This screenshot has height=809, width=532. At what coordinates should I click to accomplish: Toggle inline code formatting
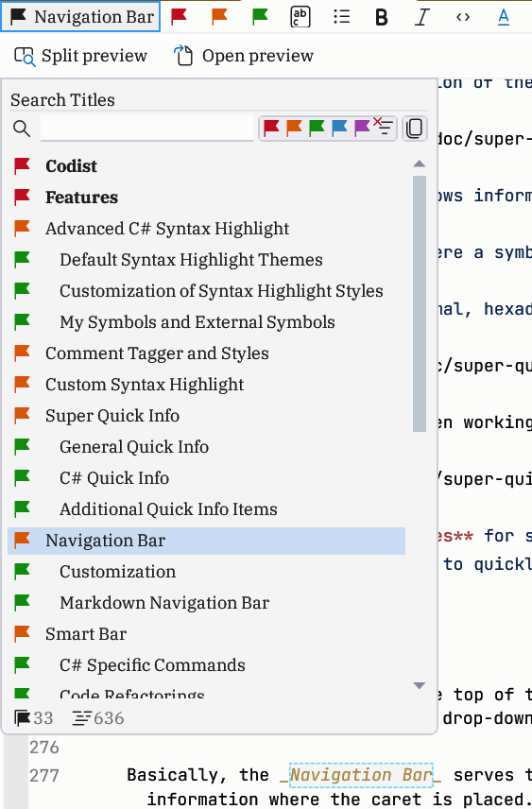463,17
